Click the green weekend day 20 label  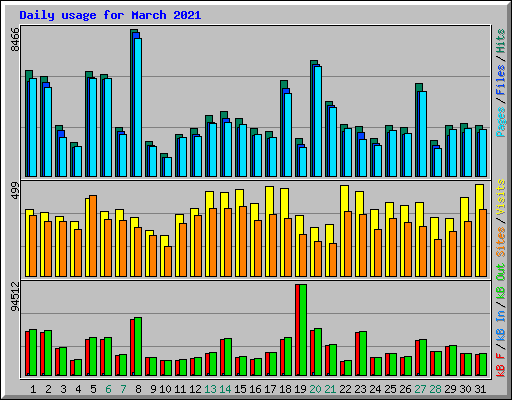coord(315,389)
